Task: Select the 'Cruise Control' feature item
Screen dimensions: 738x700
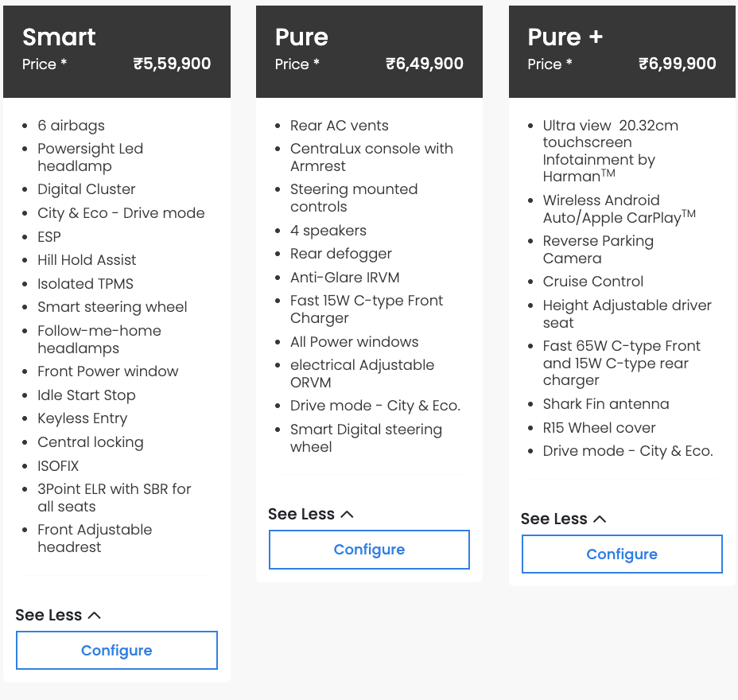Action: click(x=593, y=282)
